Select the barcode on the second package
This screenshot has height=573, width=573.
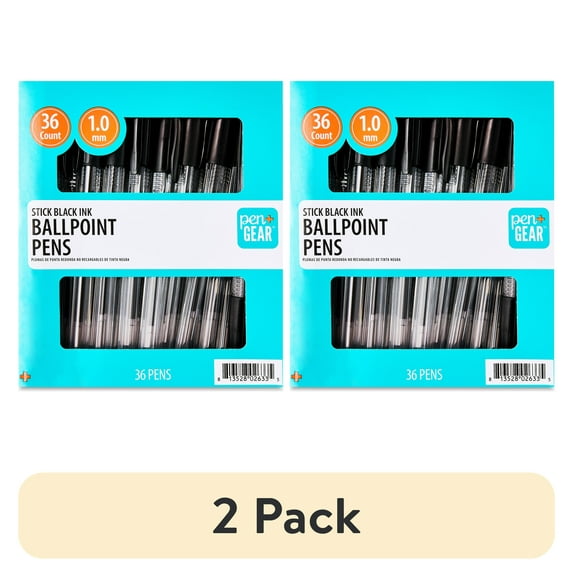click(x=519, y=372)
